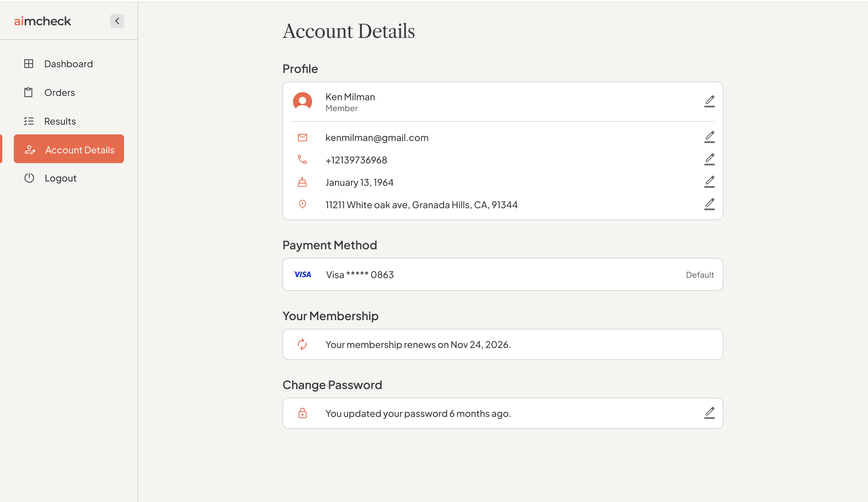
Task: Click the Orders clipboard icon
Action: click(29, 92)
